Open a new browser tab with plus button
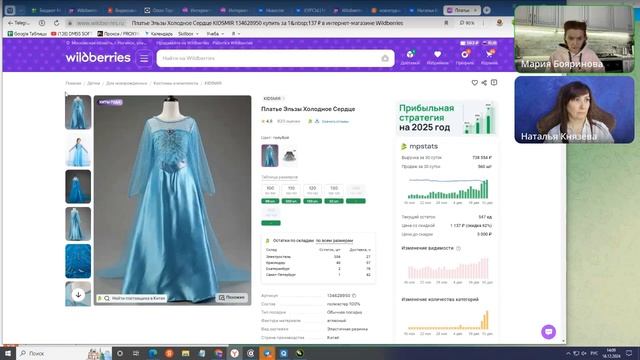 [487, 10]
